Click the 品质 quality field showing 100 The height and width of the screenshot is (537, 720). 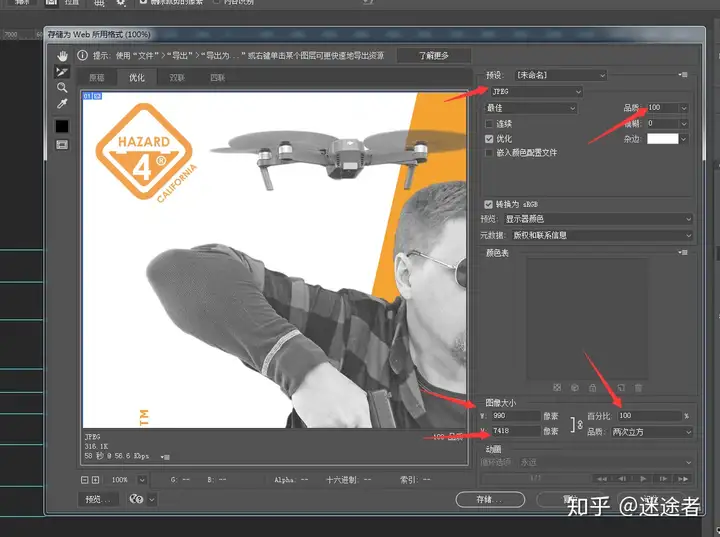coord(663,107)
